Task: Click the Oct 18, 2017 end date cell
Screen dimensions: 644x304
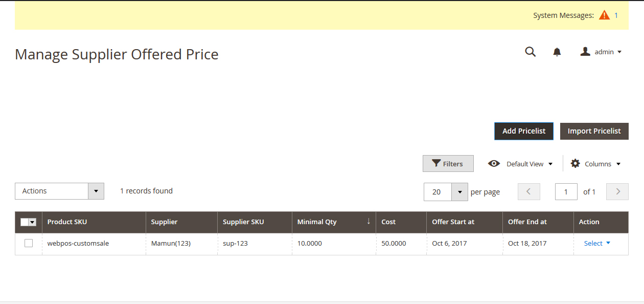Action: (x=538, y=244)
